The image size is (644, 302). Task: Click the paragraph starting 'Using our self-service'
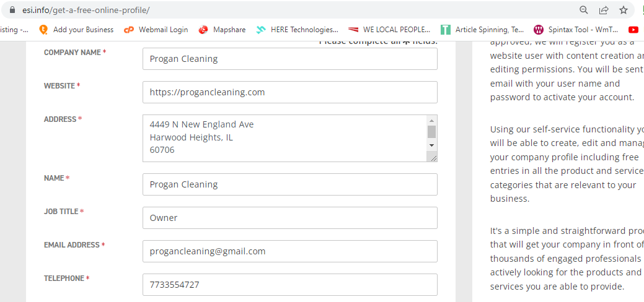tap(567, 164)
